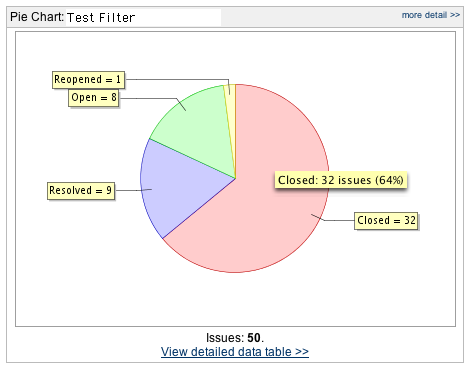Click the 'Pie Chart:' heading label
470x371 pixels.
[37, 17]
